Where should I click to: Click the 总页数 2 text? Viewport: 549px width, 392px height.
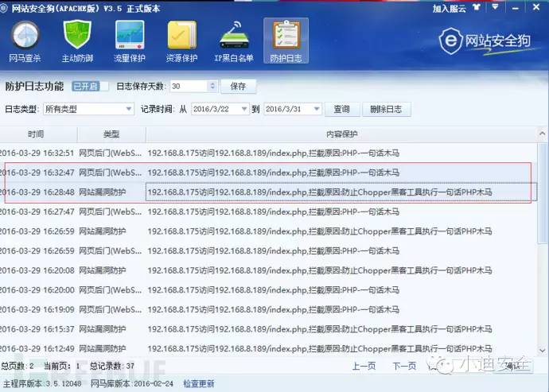point(18,366)
